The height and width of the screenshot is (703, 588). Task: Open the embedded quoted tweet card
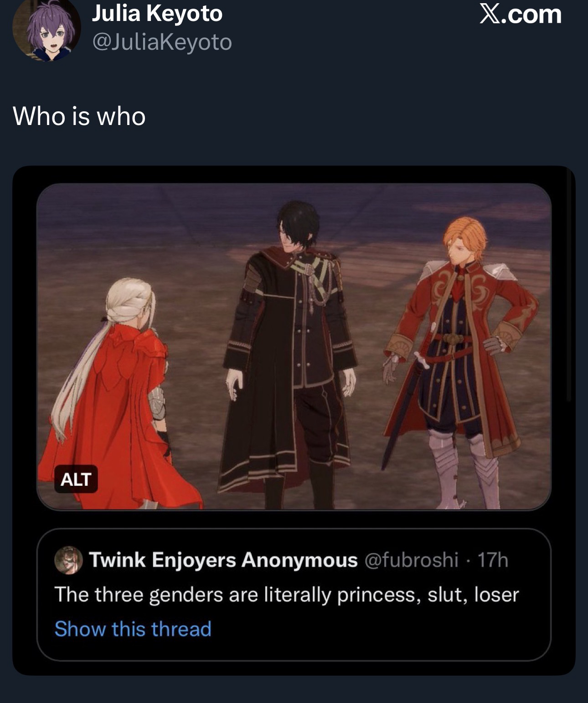click(x=294, y=594)
